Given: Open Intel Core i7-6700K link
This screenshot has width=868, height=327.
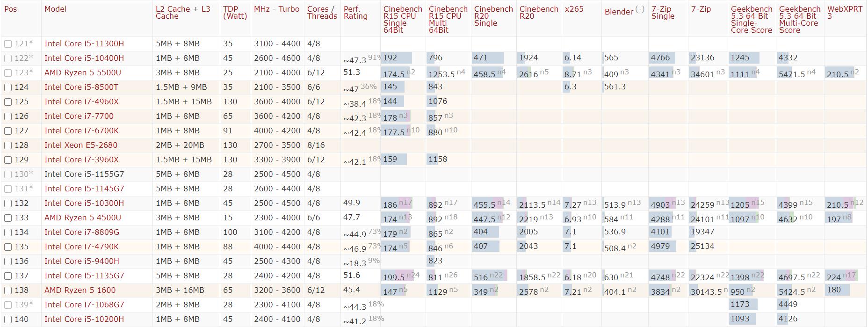Looking at the screenshot, I should 82,131.
